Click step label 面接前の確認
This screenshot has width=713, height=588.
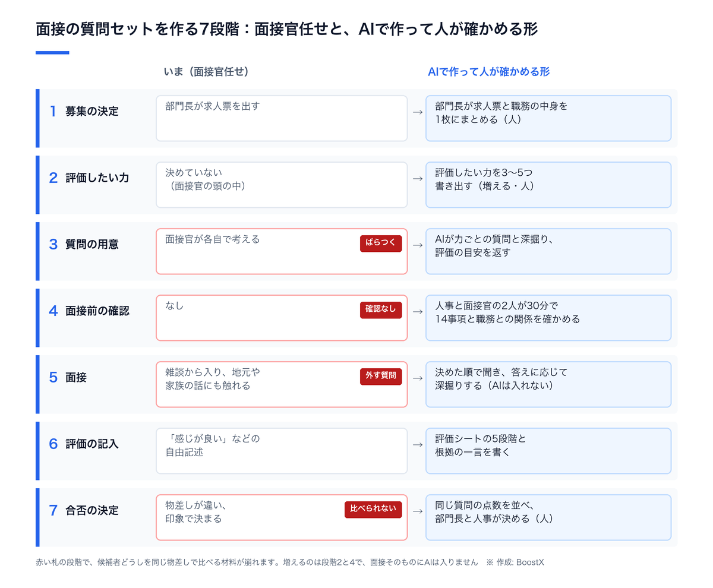(97, 311)
